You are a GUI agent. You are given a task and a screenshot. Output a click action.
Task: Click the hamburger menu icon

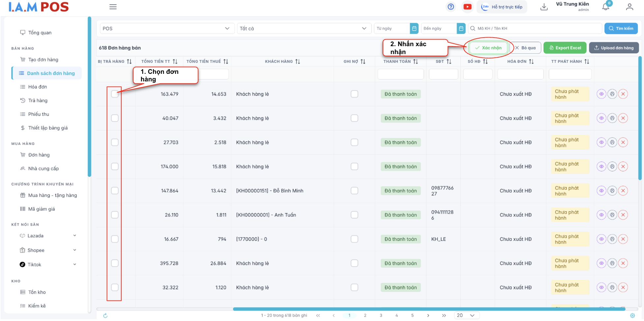tap(113, 7)
